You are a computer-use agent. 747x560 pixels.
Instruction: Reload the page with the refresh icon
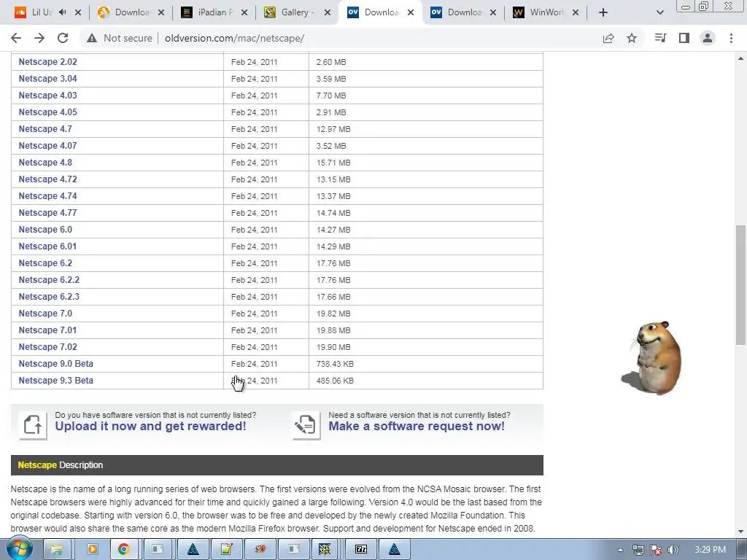[63, 38]
